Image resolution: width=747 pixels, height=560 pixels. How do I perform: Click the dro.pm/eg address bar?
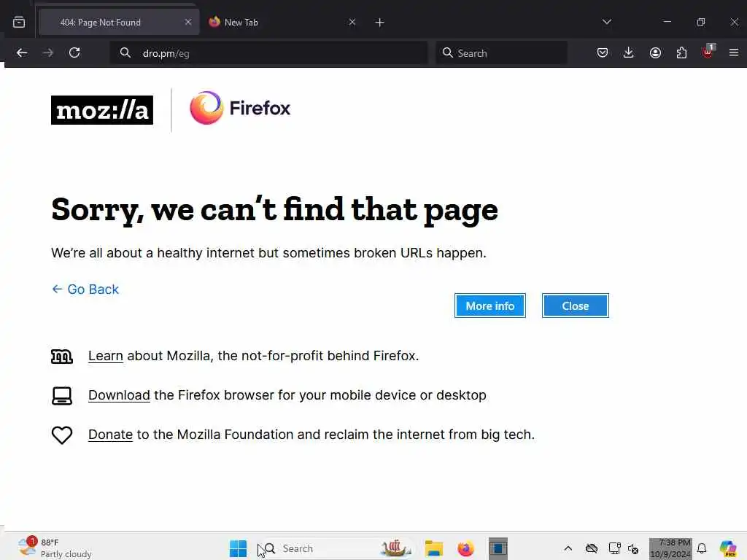[x=268, y=52]
